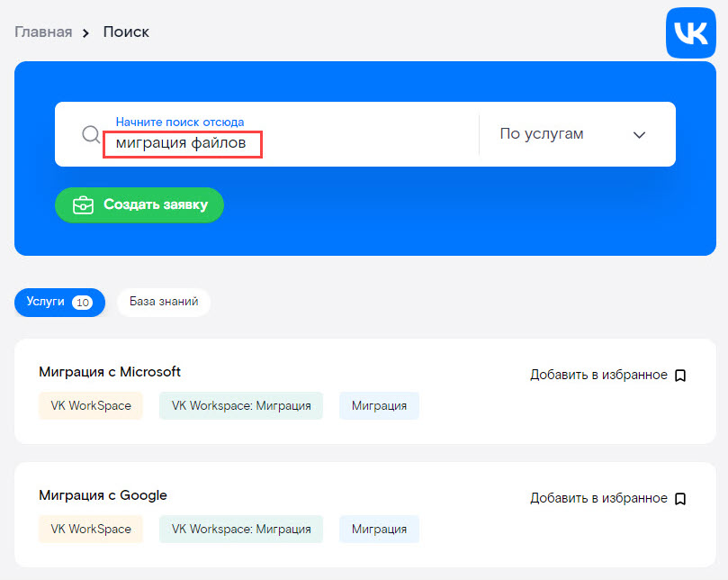Click VK Workspace: Миграция tag in Microsoft card
The height and width of the screenshot is (580, 728).
[x=241, y=405]
